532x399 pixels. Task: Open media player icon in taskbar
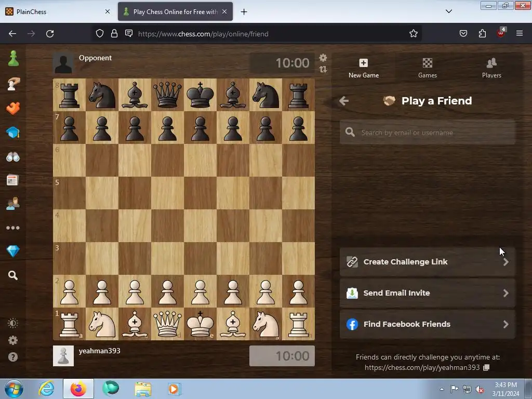coord(175,389)
